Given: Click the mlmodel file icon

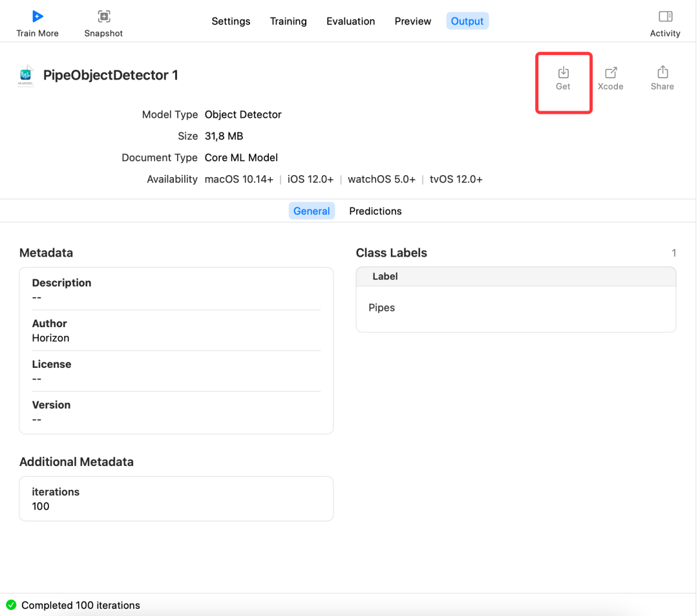Looking at the screenshot, I should pyautogui.click(x=26, y=75).
